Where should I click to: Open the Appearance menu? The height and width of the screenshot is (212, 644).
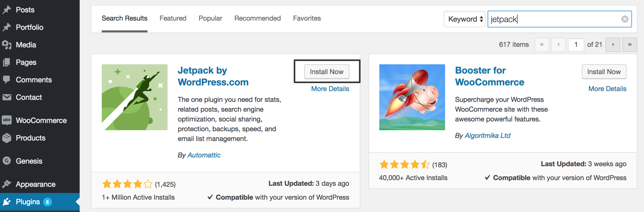point(36,184)
